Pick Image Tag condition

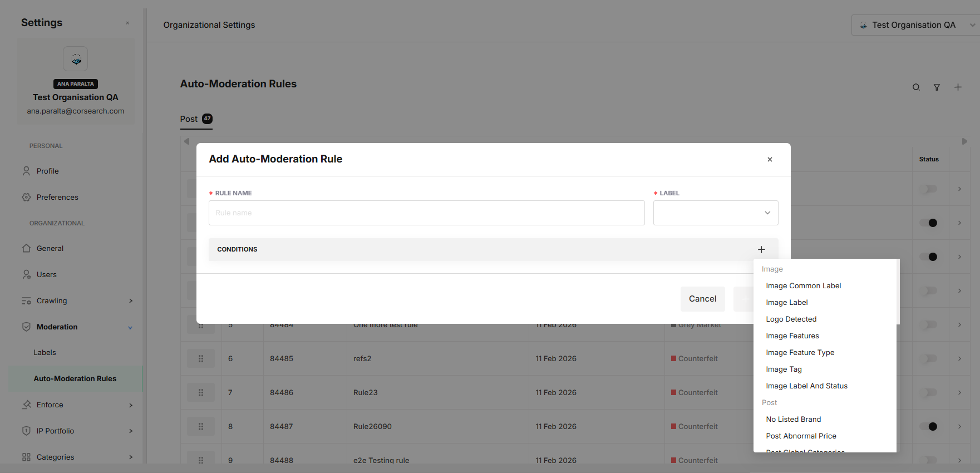[784, 369]
